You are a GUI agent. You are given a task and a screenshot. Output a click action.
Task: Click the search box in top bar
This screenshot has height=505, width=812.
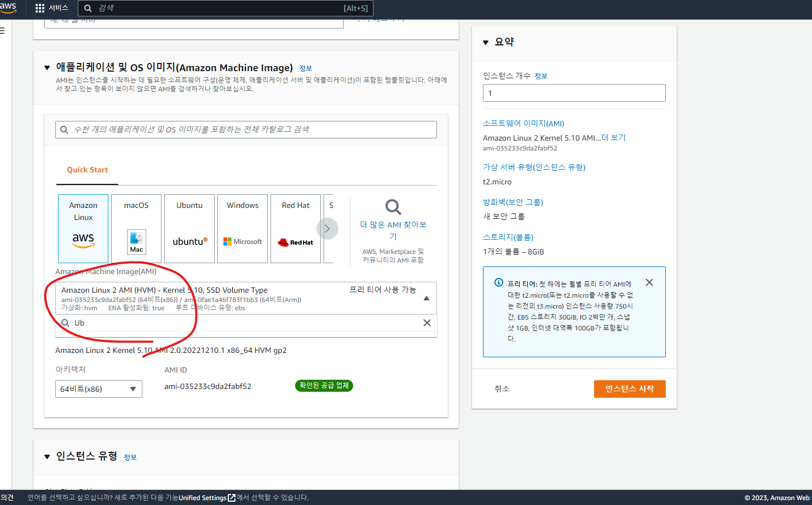[226, 8]
